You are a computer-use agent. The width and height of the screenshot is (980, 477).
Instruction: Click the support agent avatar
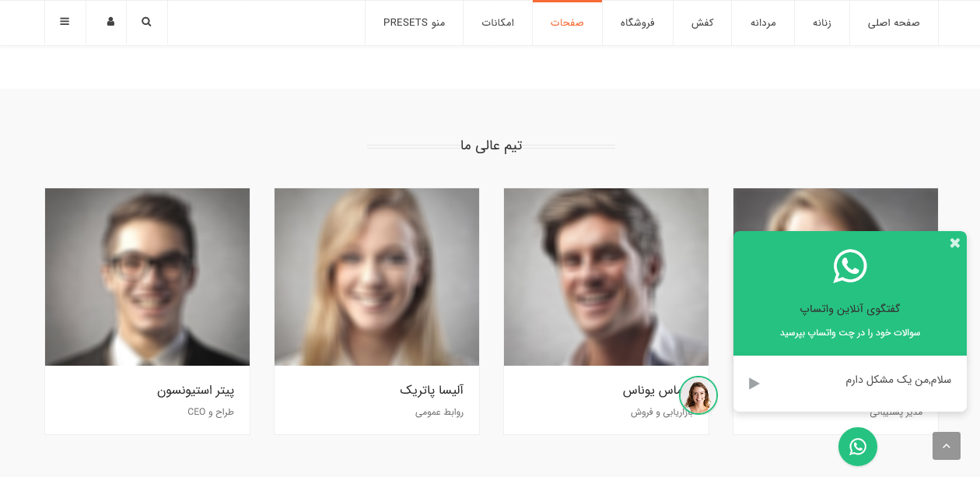[x=698, y=395]
